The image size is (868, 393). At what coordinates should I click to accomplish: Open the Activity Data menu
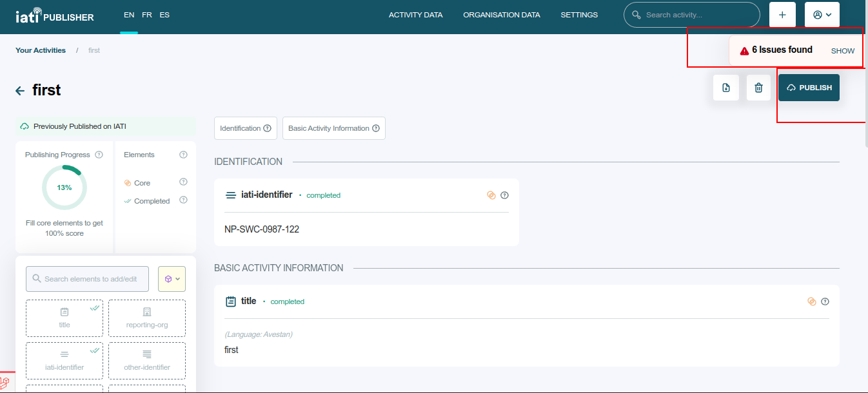tap(416, 15)
